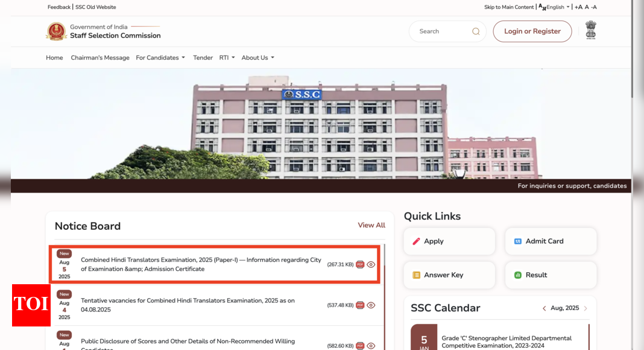Click the page vertical scrollbar
The image size is (644, 350).
coord(632,49)
